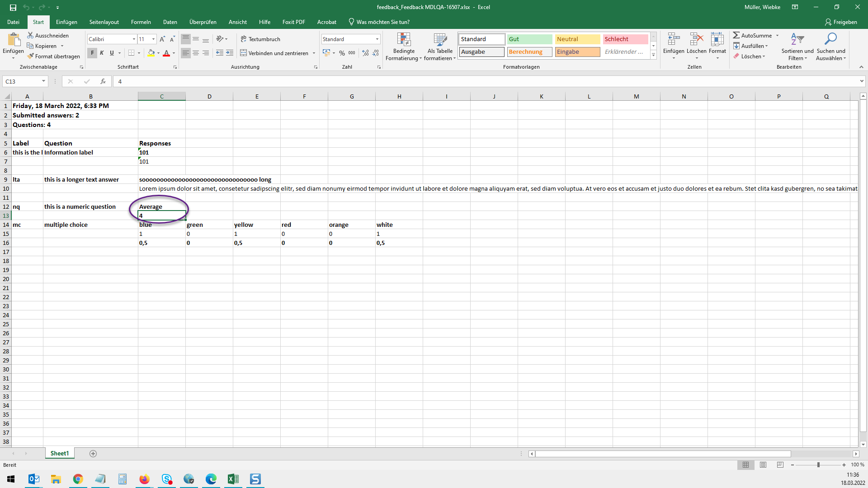Select Format übertragen paintbrush
The width and height of the screenshot is (868, 488).
pyautogui.click(x=30, y=56)
